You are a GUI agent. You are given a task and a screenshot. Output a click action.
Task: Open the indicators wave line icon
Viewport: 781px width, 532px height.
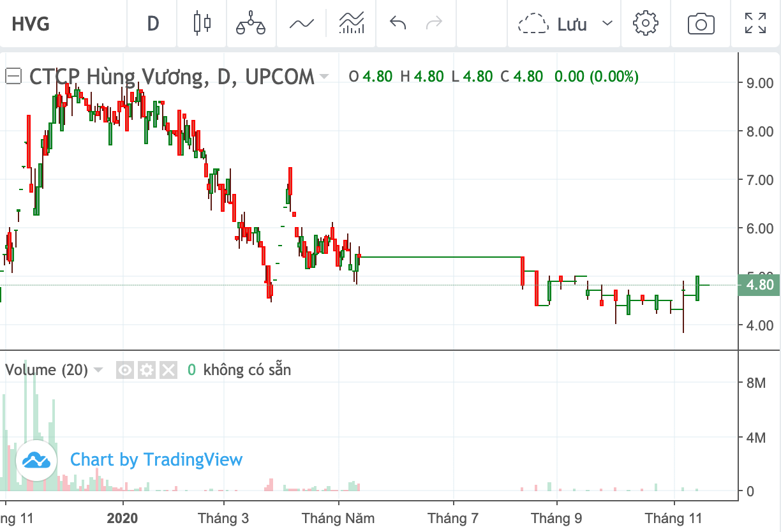click(x=301, y=24)
